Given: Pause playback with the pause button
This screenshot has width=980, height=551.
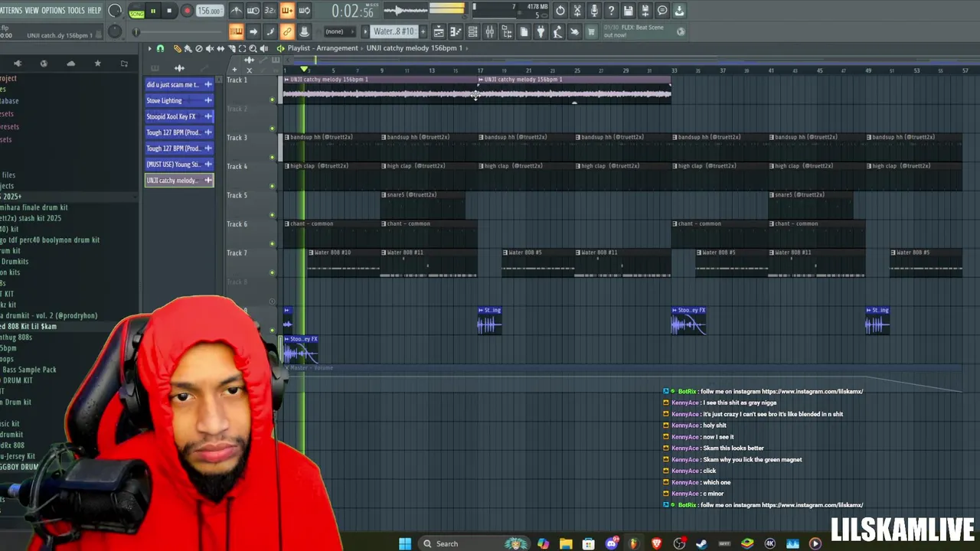Looking at the screenshot, I should (153, 11).
